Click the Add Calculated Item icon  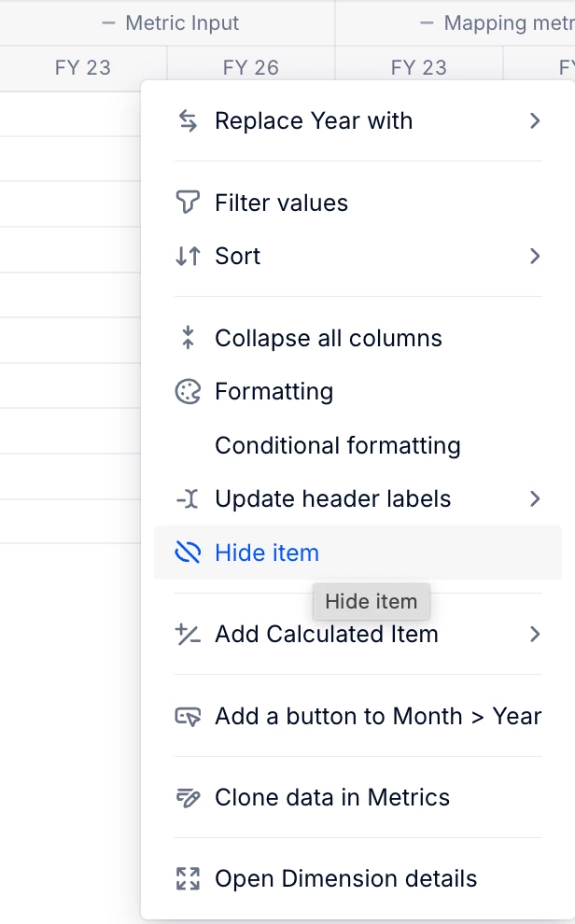[x=188, y=635]
